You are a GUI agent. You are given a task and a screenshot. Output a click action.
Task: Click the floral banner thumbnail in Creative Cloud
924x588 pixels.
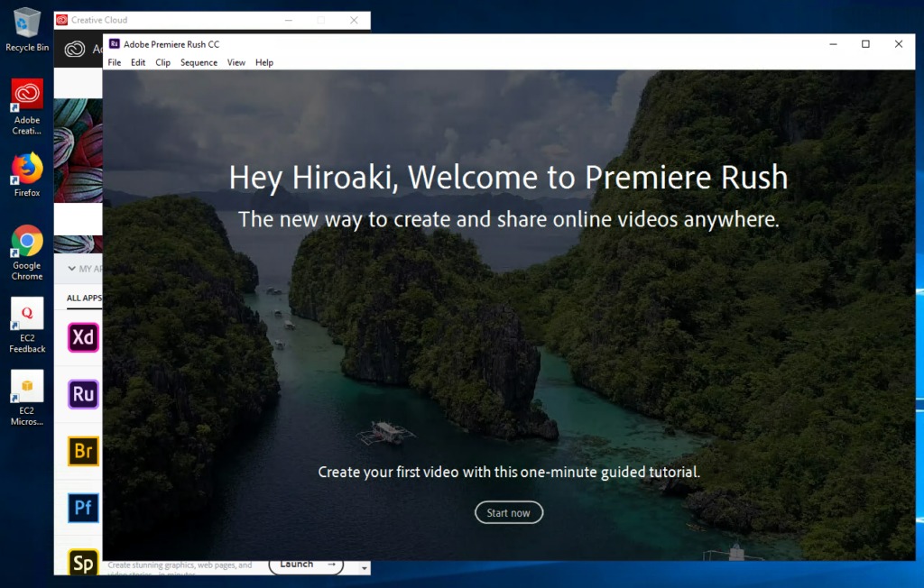pos(78,151)
